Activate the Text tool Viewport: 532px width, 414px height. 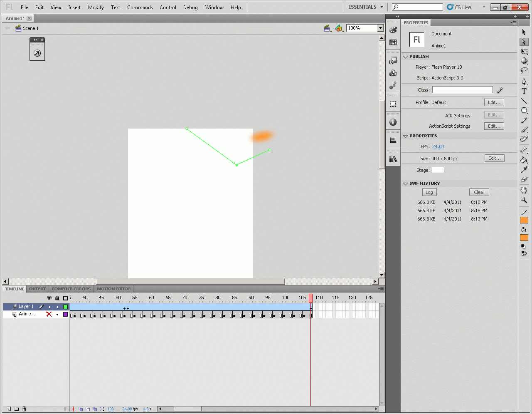click(524, 91)
